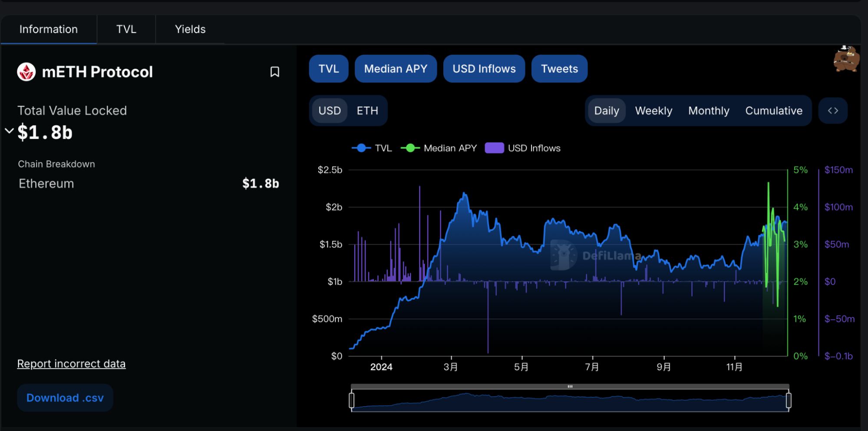Switch chart denomination to ETH
The height and width of the screenshot is (431, 868).
[367, 111]
